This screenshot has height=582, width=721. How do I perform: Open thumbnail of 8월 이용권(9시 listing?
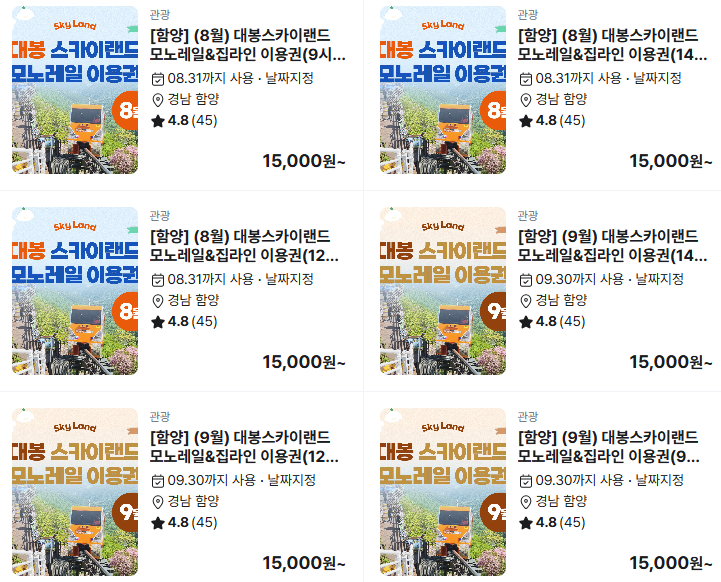[x=75, y=90]
